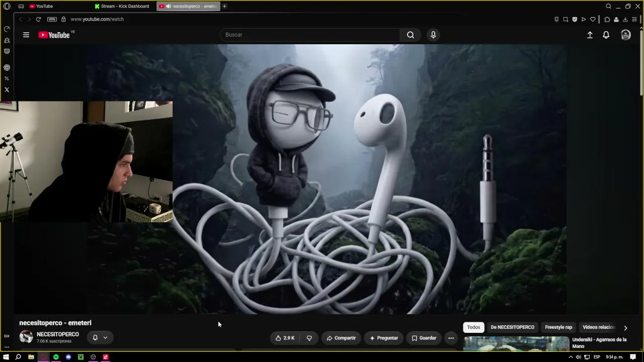Focus the address bar URL

97,19
